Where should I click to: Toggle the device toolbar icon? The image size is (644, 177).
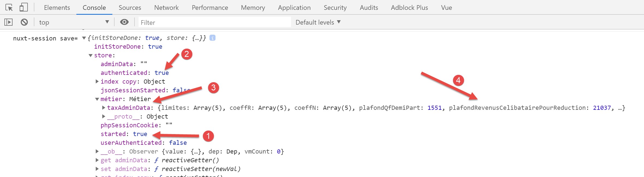24,7
